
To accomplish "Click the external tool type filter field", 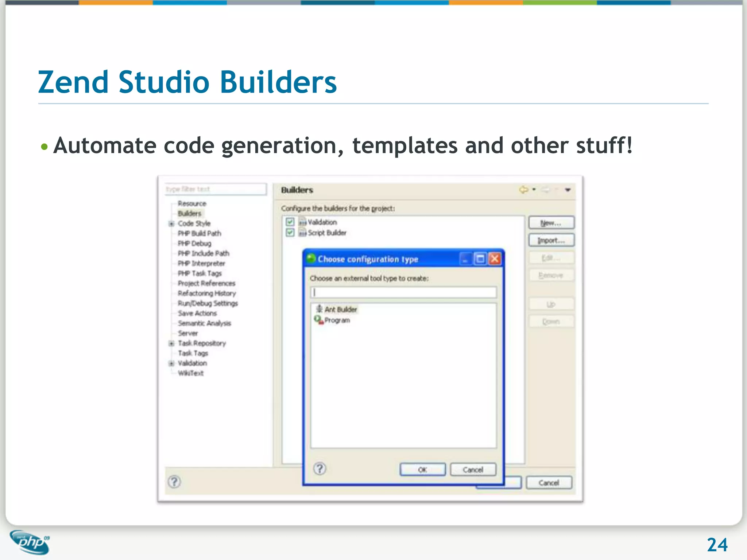I will pyautogui.click(x=403, y=292).
